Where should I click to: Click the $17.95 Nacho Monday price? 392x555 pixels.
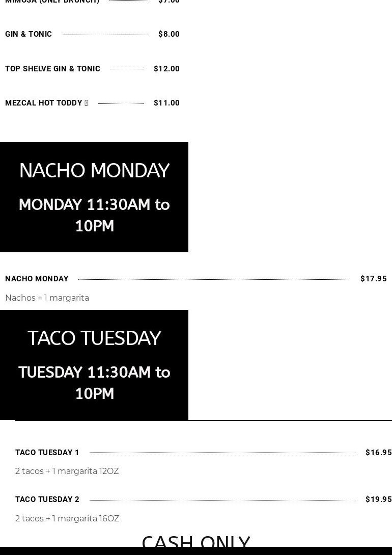pyautogui.click(x=373, y=279)
